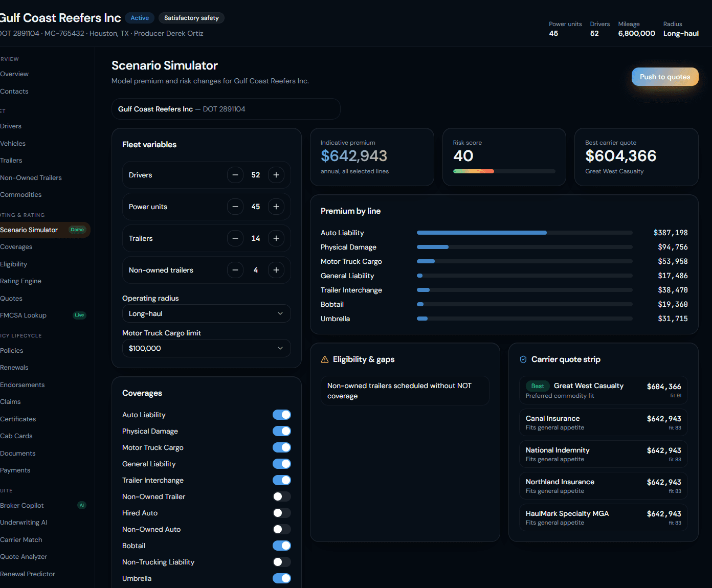712x588 pixels.
Task: Click the Eligibility & gaps warning icon
Action: [325, 359]
